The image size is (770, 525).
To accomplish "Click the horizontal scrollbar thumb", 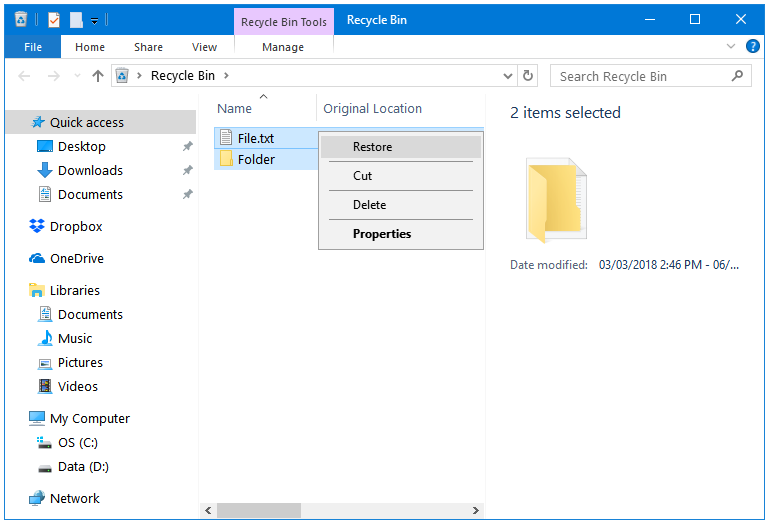I will (259, 510).
